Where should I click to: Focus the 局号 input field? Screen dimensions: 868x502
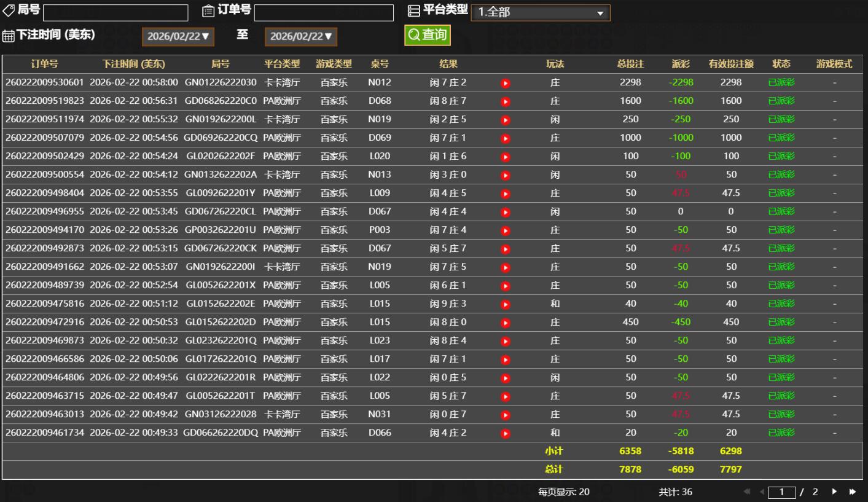click(x=115, y=12)
